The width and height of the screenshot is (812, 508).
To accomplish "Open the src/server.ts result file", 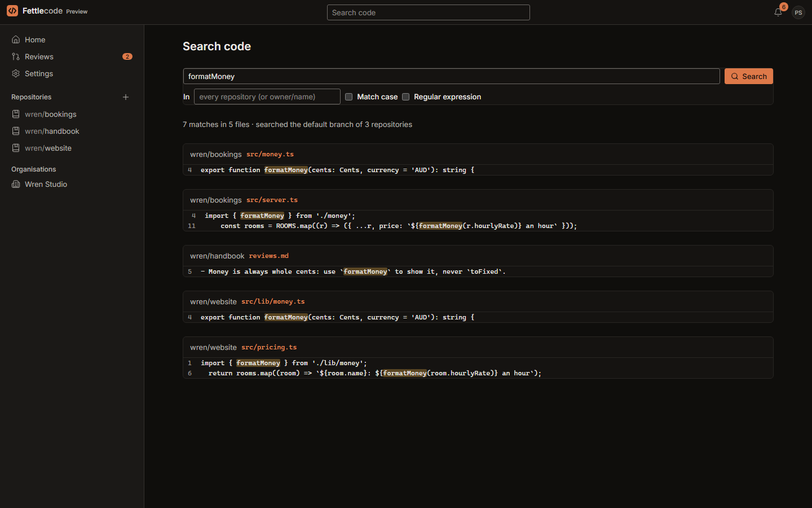I will 272,200.
